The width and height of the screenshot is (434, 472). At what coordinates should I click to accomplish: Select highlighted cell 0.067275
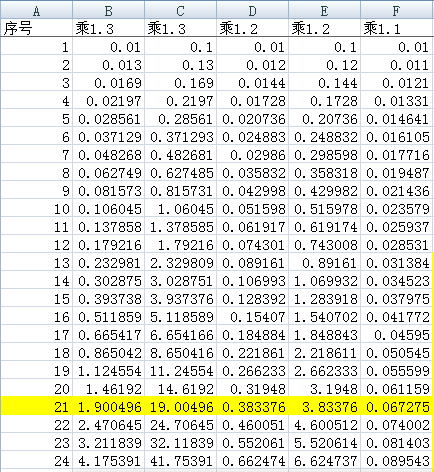pyautogui.click(x=397, y=407)
